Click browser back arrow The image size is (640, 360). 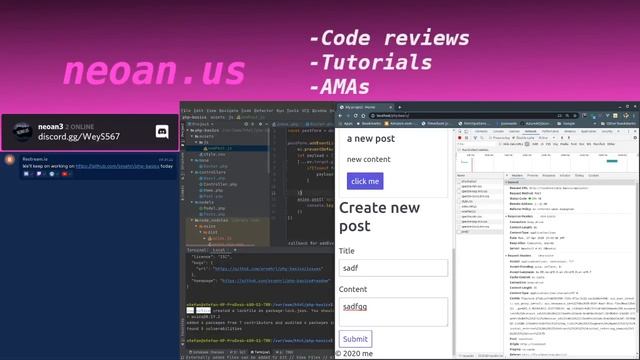coord(340,116)
